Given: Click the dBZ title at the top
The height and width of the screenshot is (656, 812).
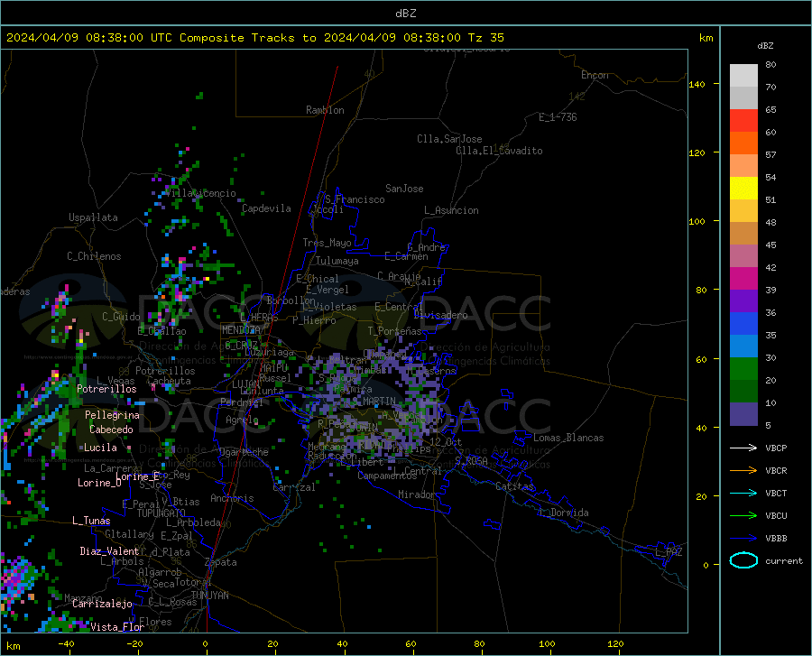Looking at the screenshot, I should (405, 14).
